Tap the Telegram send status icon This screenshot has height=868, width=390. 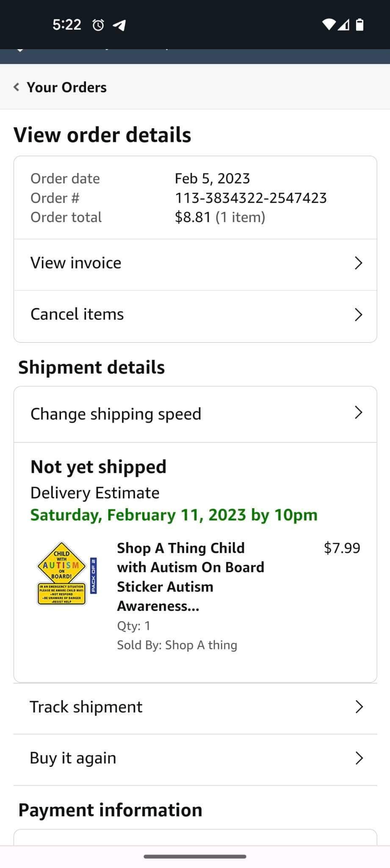[119, 25]
